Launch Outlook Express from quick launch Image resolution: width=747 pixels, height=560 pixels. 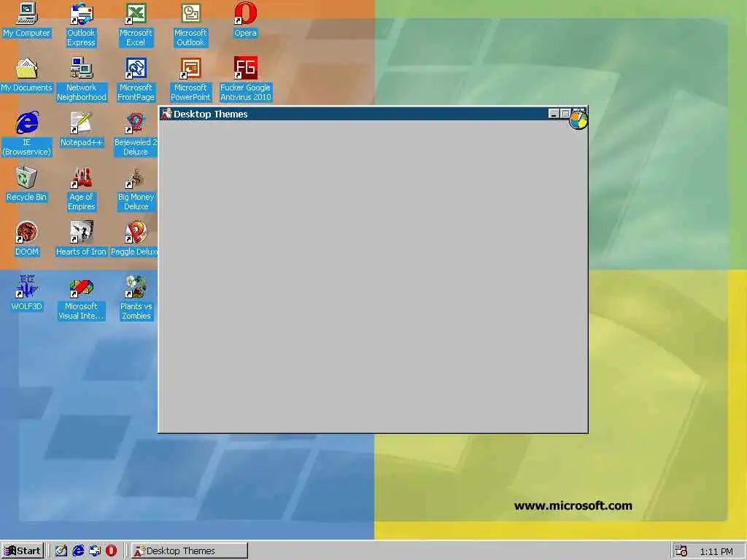tap(95, 551)
